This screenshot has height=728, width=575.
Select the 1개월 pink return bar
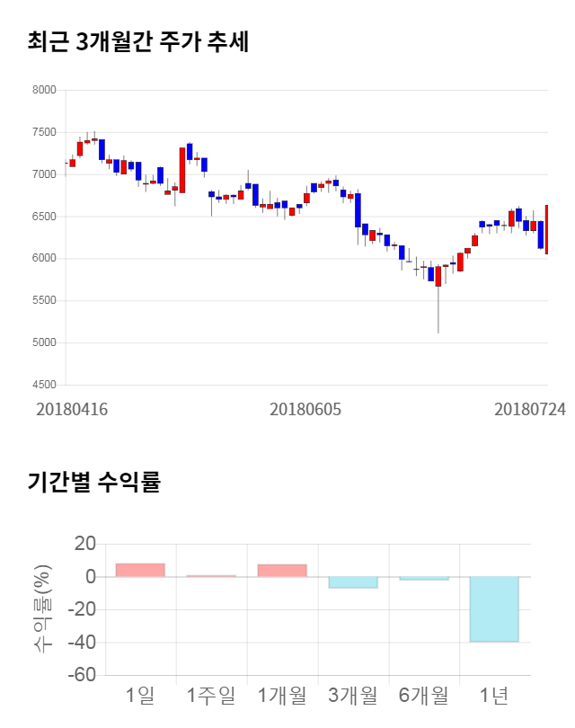pos(282,570)
